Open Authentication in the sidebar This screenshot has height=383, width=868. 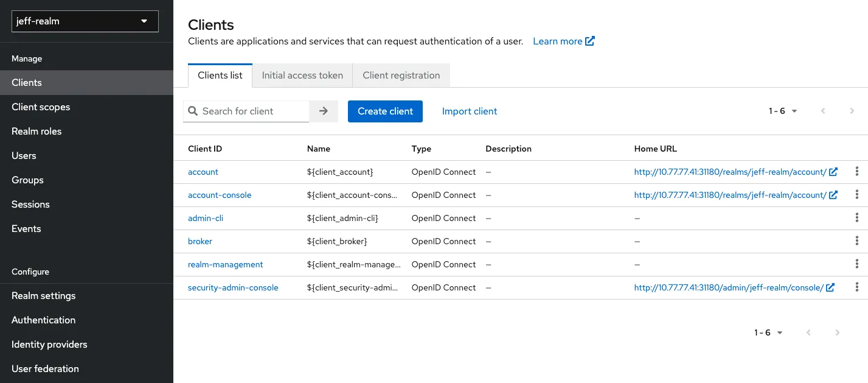(x=86, y=320)
